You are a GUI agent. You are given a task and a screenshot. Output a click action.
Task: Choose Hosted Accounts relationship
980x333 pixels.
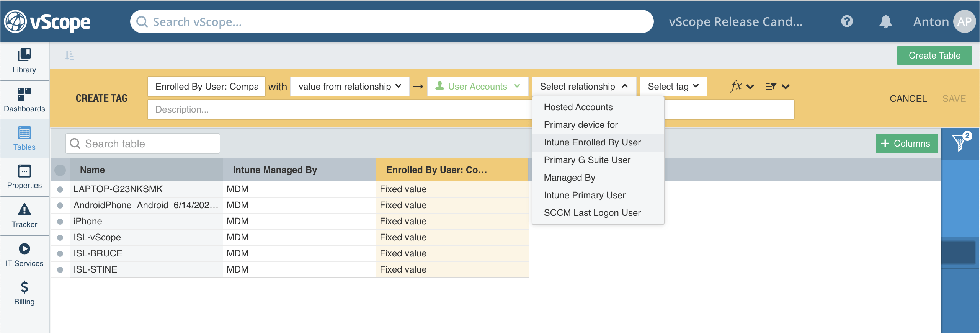point(598,107)
